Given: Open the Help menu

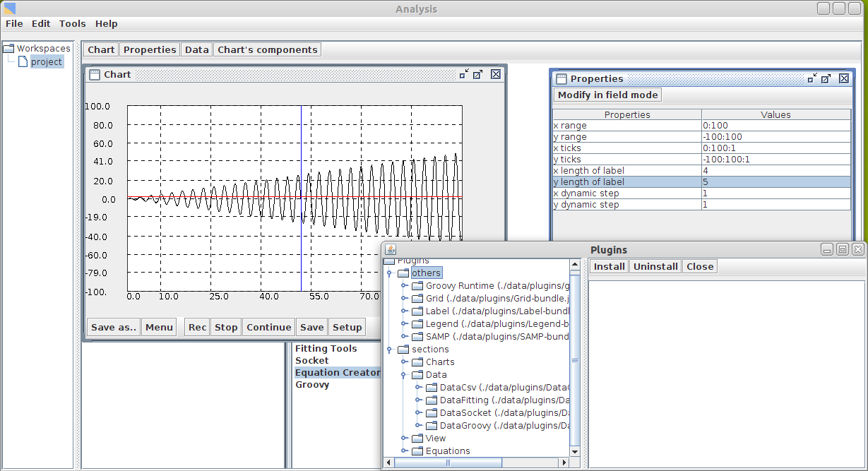Looking at the screenshot, I should [x=107, y=23].
